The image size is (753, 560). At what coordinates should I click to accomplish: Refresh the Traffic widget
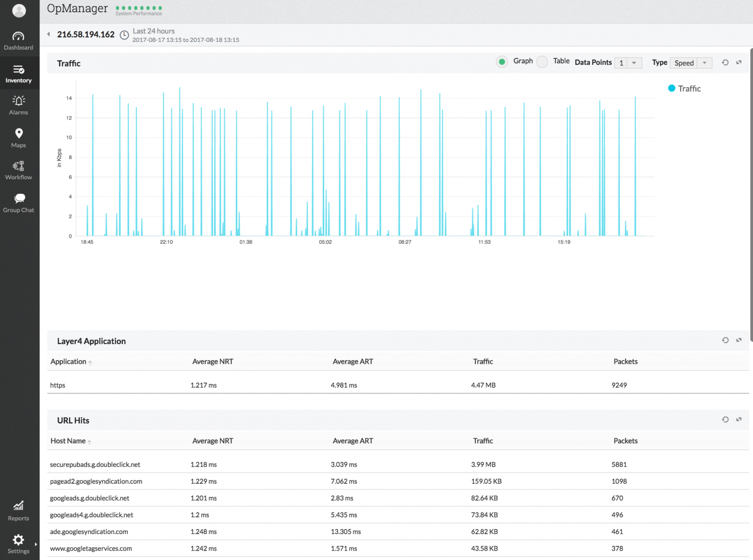tap(725, 63)
